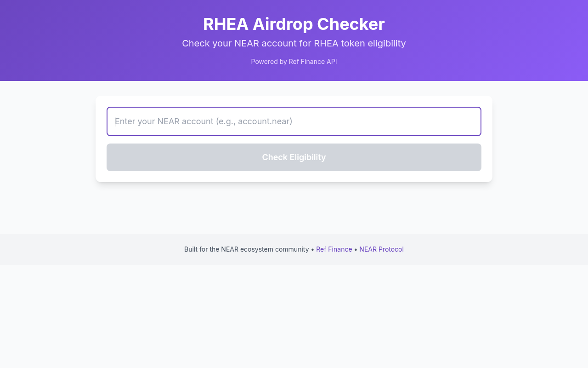Click the placeholder text in the input

click(x=204, y=121)
